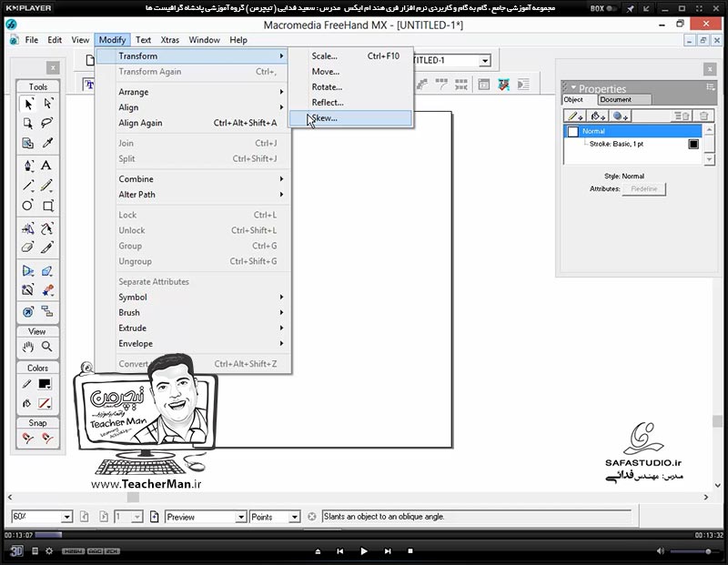Select the Line tool
Image resolution: width=728 pixels, height=565 pixels.
[x=28, y=186]
